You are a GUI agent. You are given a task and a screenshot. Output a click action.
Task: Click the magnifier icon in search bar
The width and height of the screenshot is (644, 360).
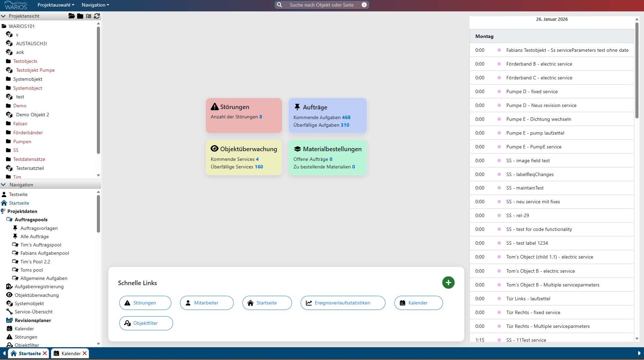point(280,5)
